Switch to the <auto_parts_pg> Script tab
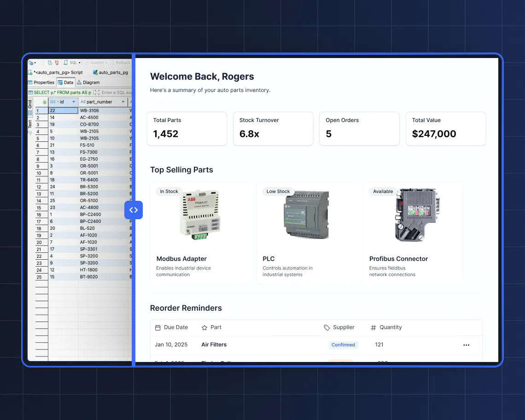This screenshot has height=420, width=525. click(x=56, y=72)
